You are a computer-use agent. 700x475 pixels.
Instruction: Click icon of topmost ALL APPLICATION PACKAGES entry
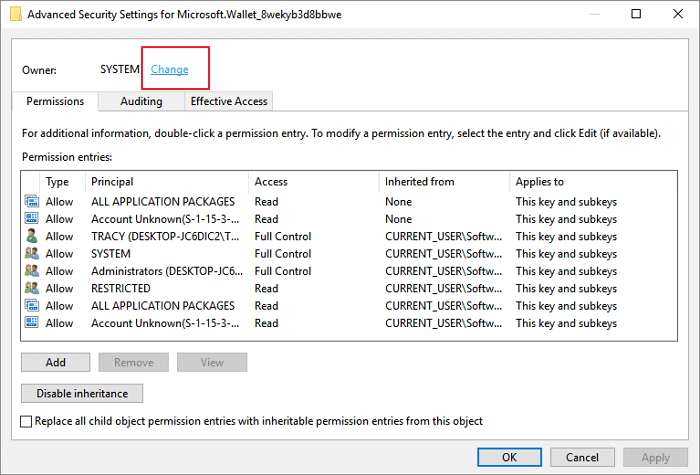(31, 202)
